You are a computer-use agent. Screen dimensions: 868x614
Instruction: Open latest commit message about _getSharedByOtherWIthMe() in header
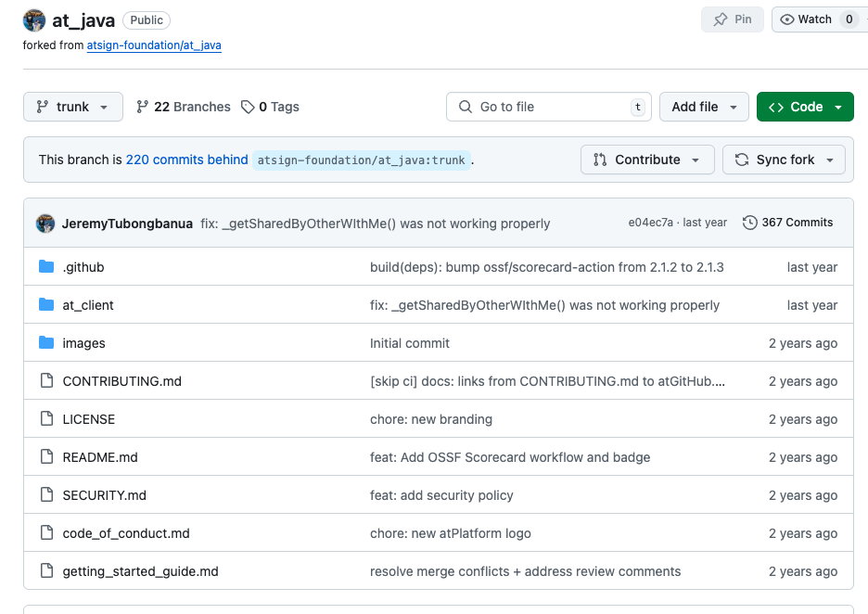(376, 224)
